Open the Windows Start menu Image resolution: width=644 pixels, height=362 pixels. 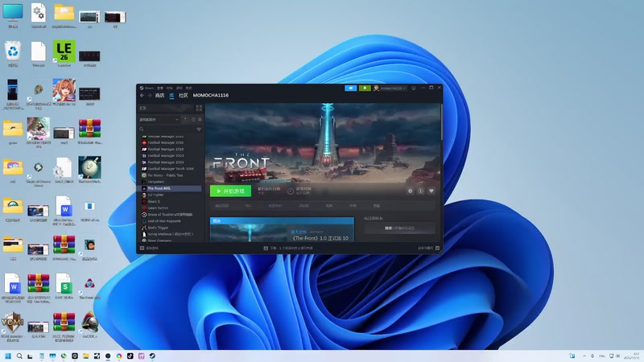click(8, 356)
